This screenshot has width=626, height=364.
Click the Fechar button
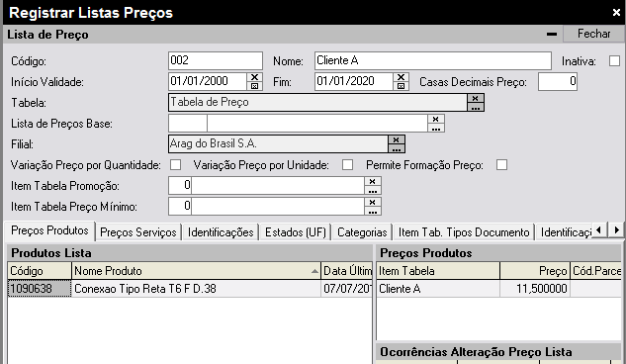(593, 34)
